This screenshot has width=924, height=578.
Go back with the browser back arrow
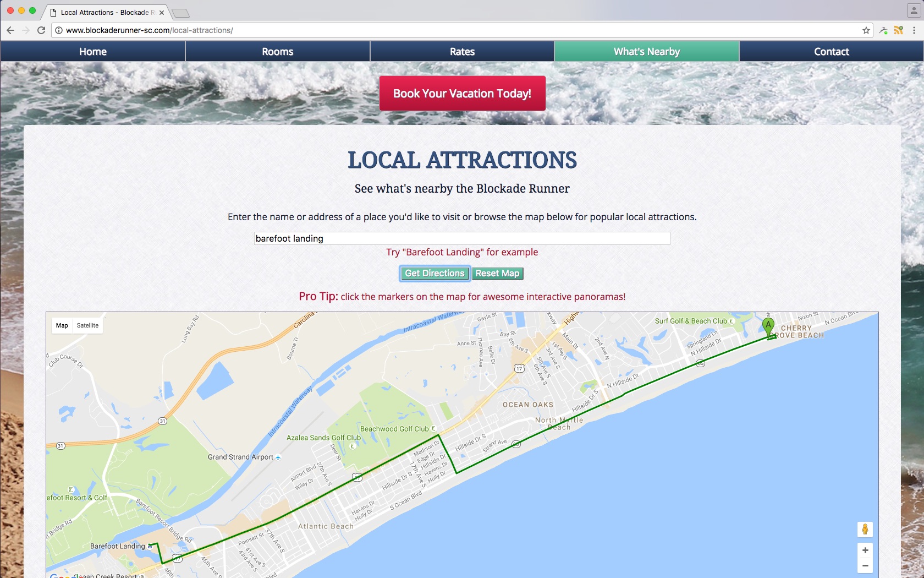pyautogui.click(x=10, y=30)
